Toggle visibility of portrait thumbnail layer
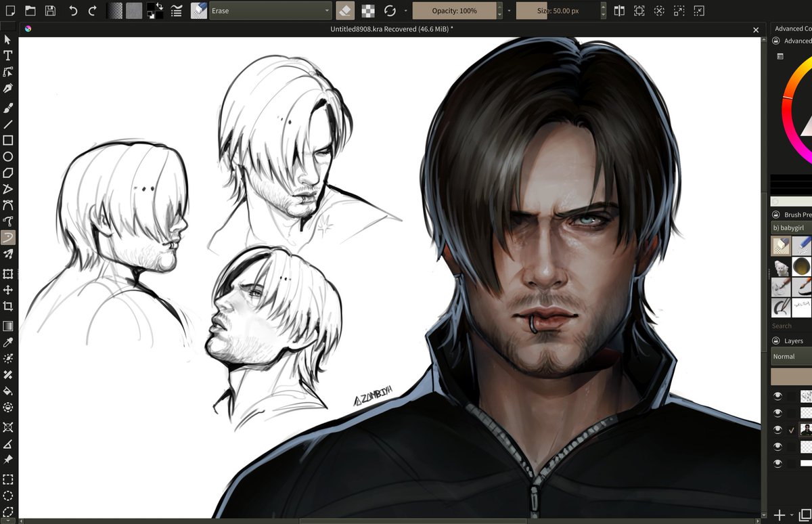 (777, 429)
